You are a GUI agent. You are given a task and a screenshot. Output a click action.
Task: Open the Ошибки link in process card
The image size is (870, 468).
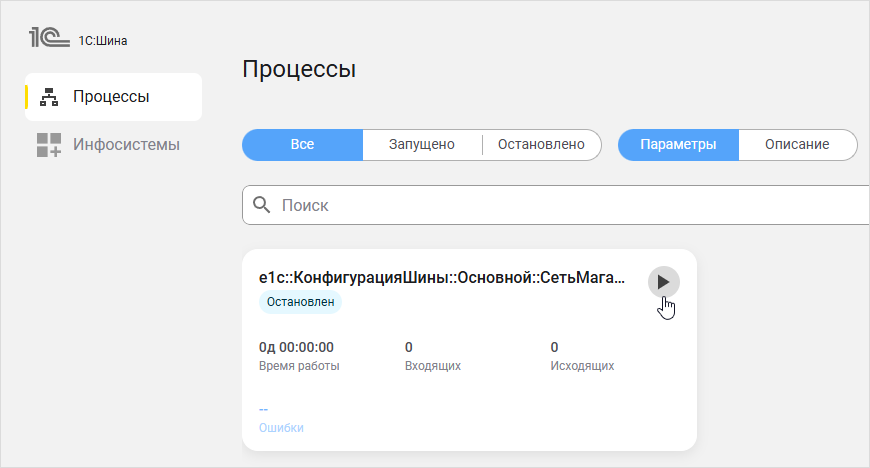click(x=281, y=428)
